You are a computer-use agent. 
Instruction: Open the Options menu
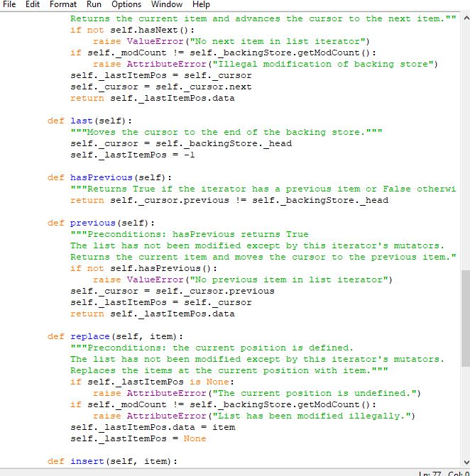click(x=126, y=4)
